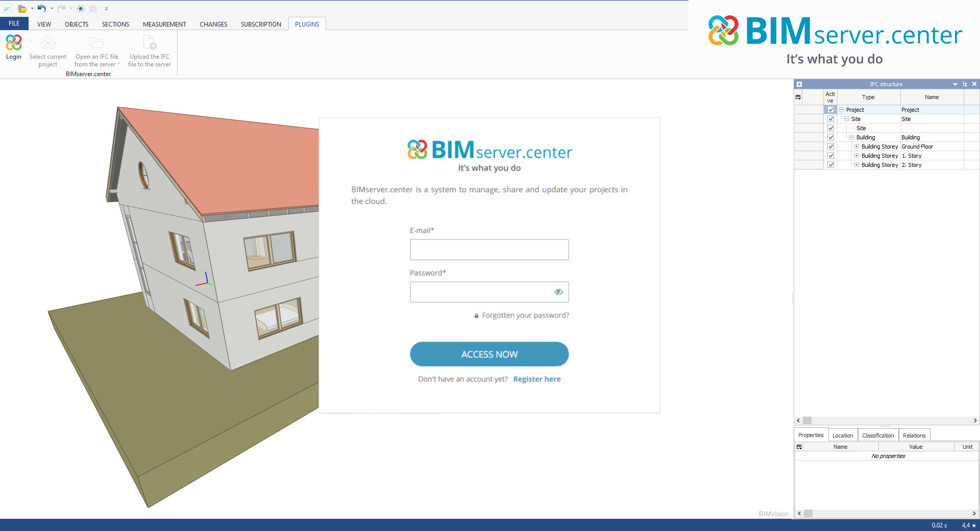Click right arrow of Properties horizontal scrollbar
The image size is (980, 531).
pyautogui.click(x=974, y=514)
